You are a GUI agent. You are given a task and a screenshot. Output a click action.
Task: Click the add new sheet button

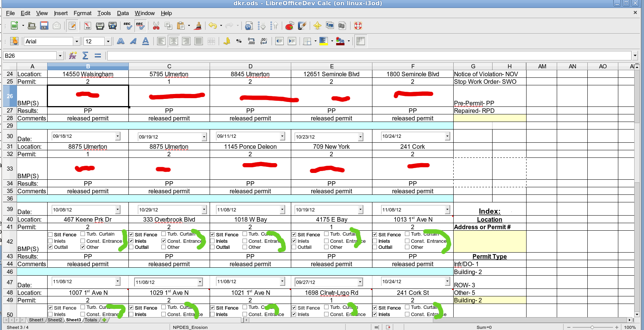pos(105,320)
